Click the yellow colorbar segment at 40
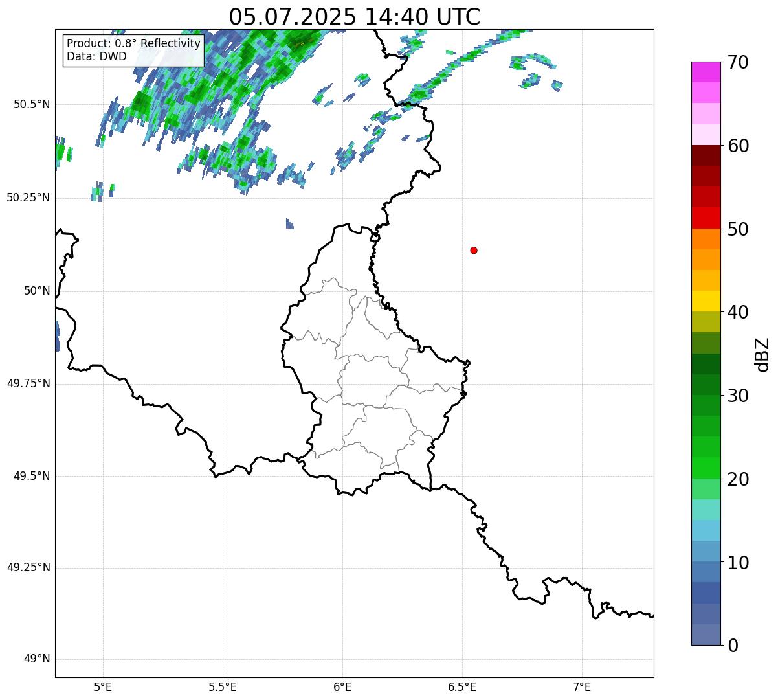This screenshot has height=700, width=778. (706, 301)
